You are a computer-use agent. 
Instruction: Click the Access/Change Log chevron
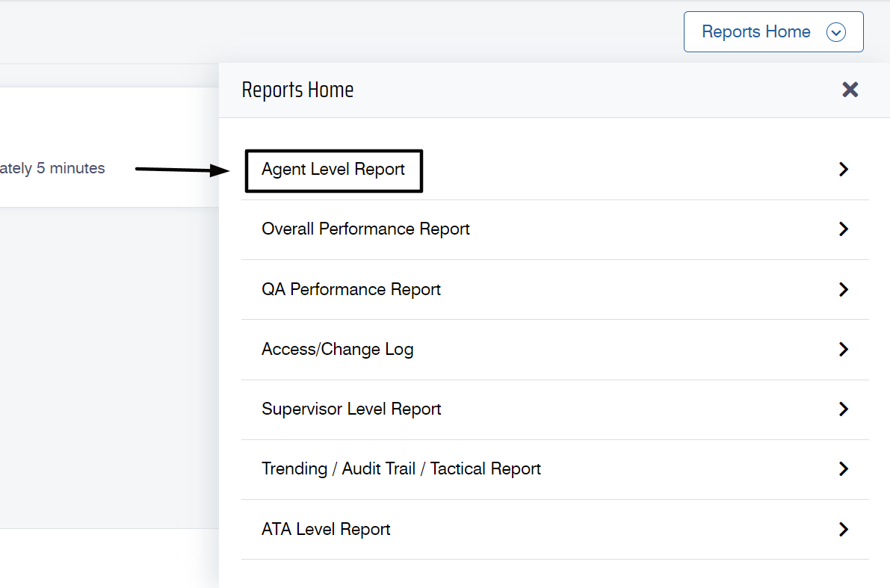coord(844,349)
